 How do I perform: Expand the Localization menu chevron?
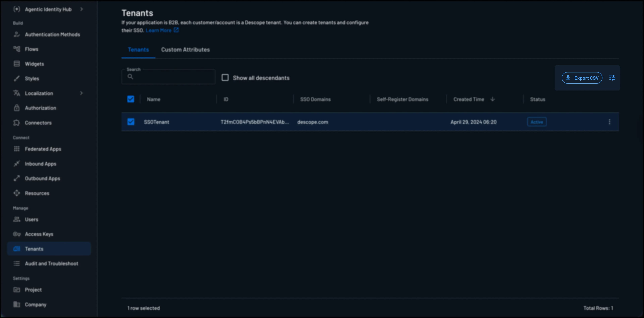[x=81, y=93]
